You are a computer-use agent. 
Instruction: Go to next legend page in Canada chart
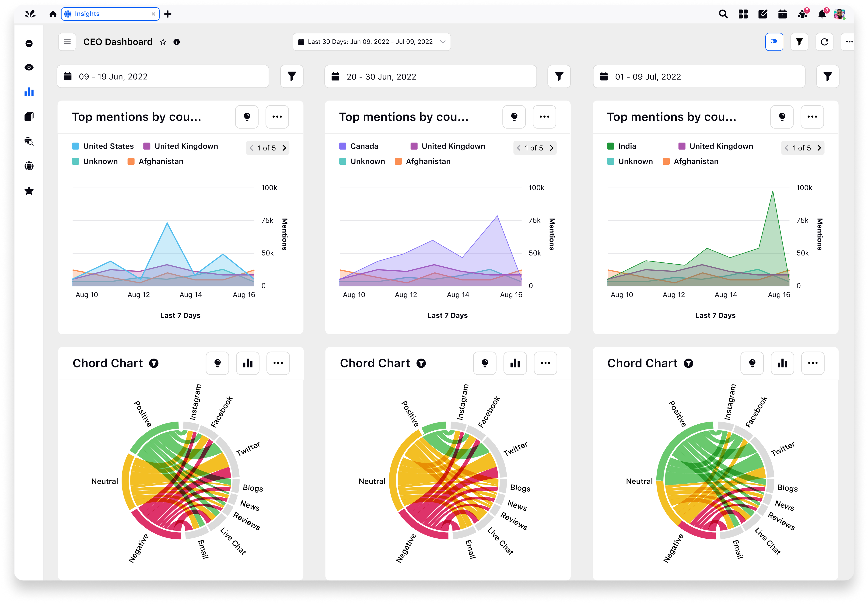click(552, 148)
